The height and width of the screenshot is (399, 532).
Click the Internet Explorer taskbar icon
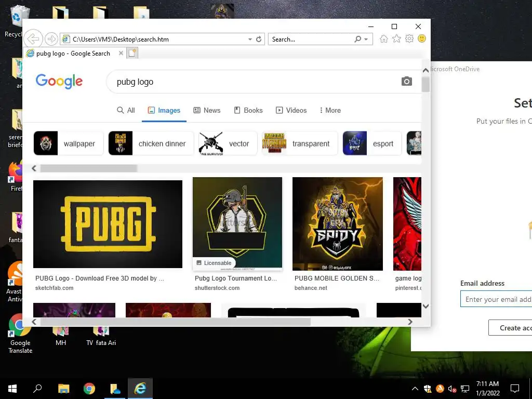point(140,389)
